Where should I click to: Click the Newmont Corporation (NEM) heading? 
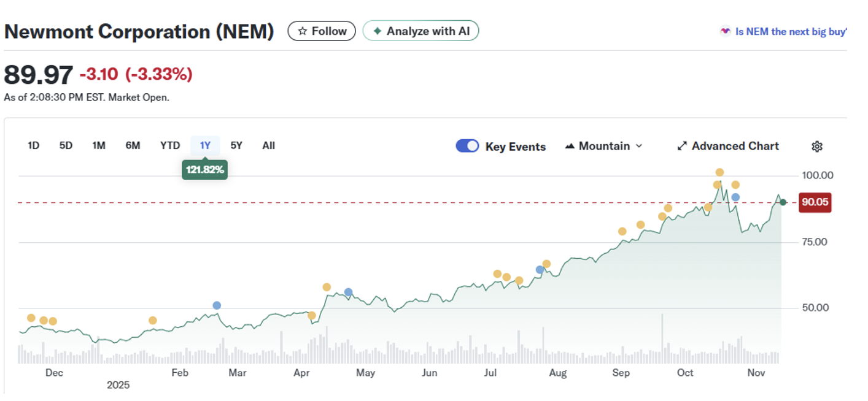(x=139, y=31)
